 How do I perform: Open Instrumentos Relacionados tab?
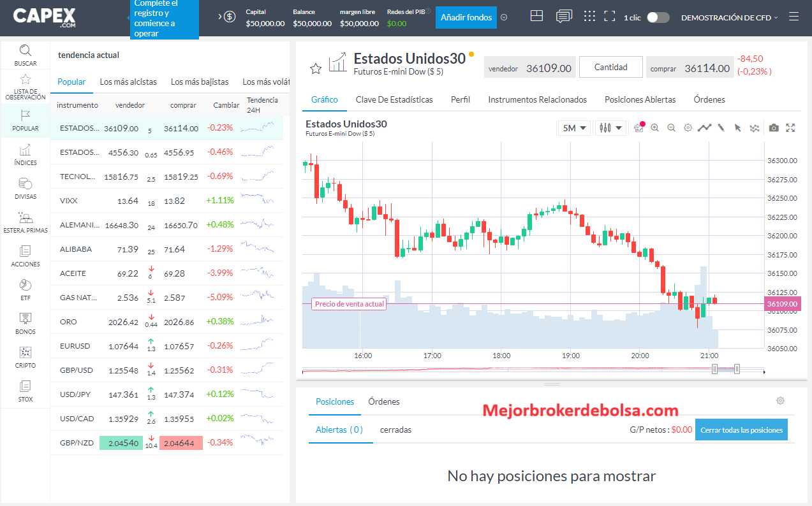538,99
